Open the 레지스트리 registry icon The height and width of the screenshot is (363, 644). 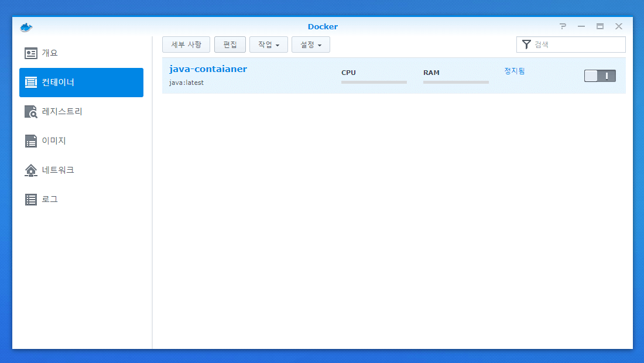[x=31, y=112]
